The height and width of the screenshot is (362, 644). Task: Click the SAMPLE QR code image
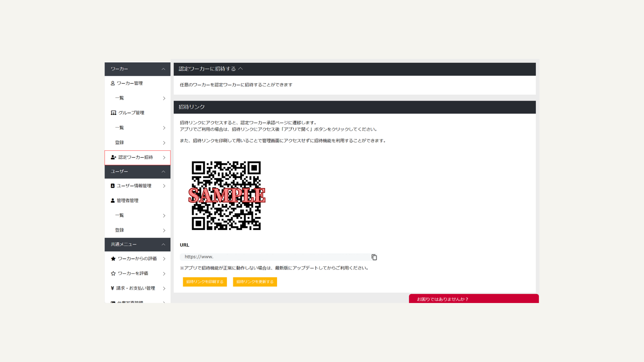(226, 196)
